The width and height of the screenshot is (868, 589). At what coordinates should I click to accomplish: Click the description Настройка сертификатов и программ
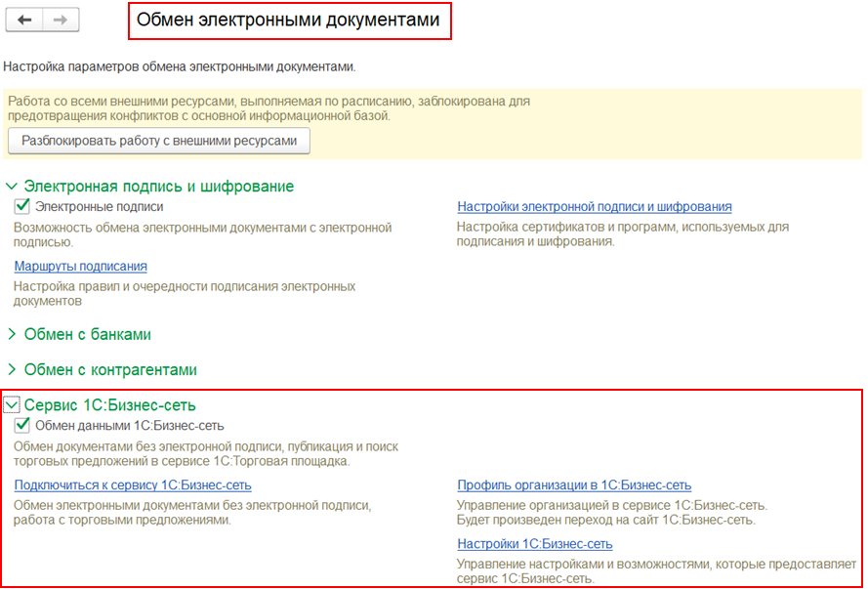tap(623, 234)
